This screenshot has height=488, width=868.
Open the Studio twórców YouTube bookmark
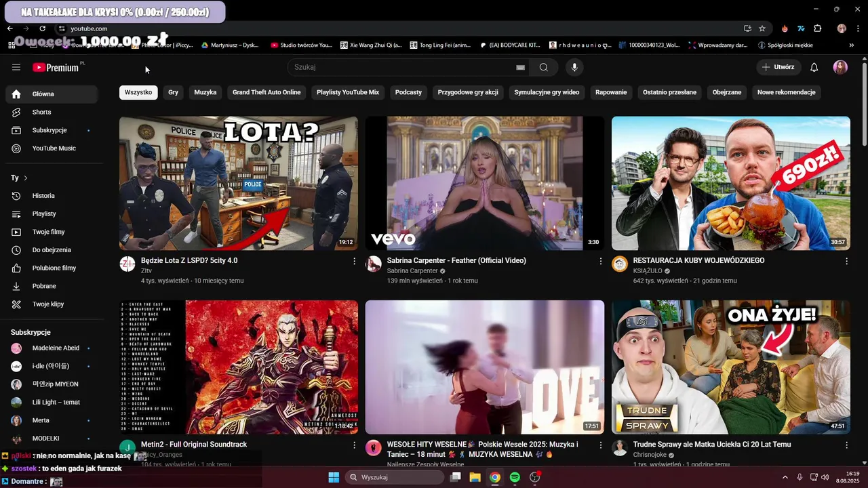[x=301, y=45]
